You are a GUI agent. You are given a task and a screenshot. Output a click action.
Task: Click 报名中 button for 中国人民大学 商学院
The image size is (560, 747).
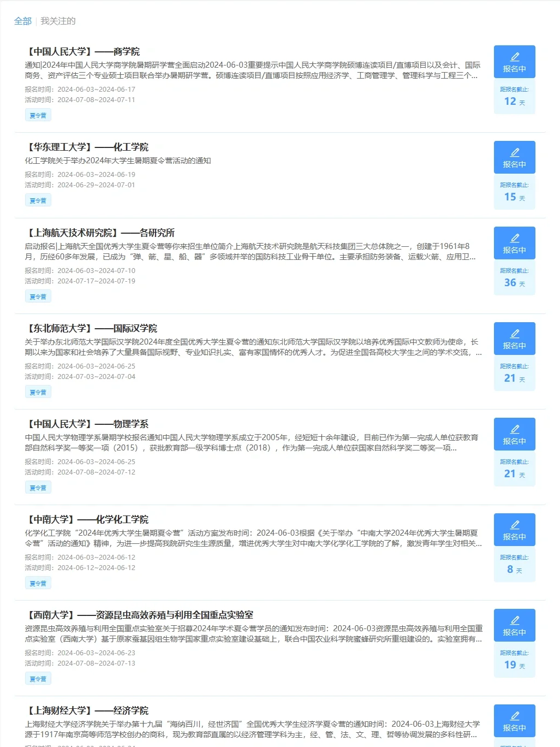515,62
